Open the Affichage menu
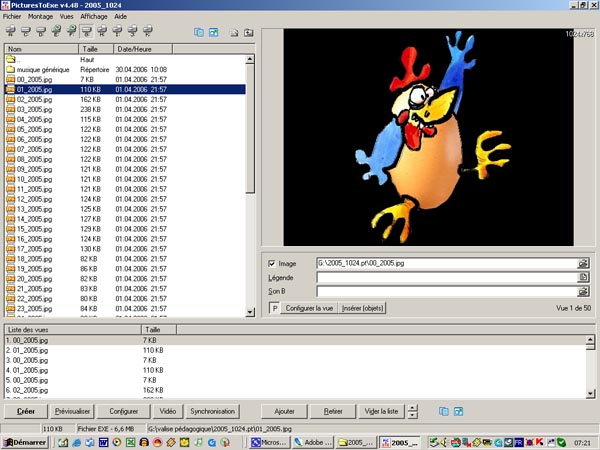Screen dimensions: 600x450 pos(94,16)
